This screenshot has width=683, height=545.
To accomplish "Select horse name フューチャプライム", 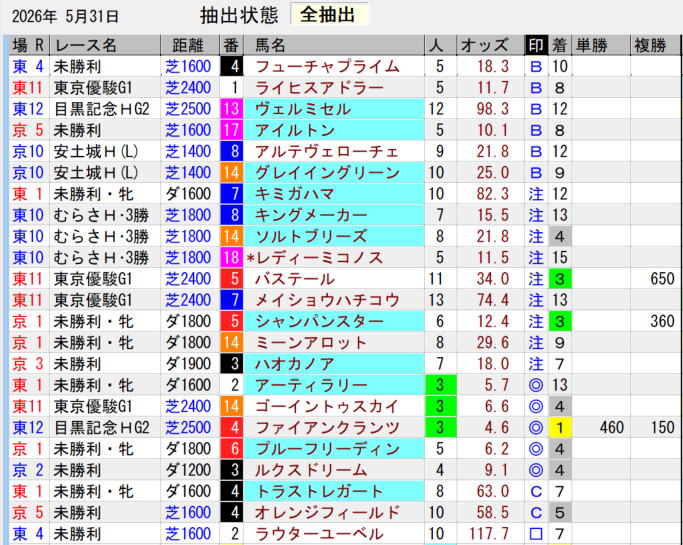I will 327,67.
